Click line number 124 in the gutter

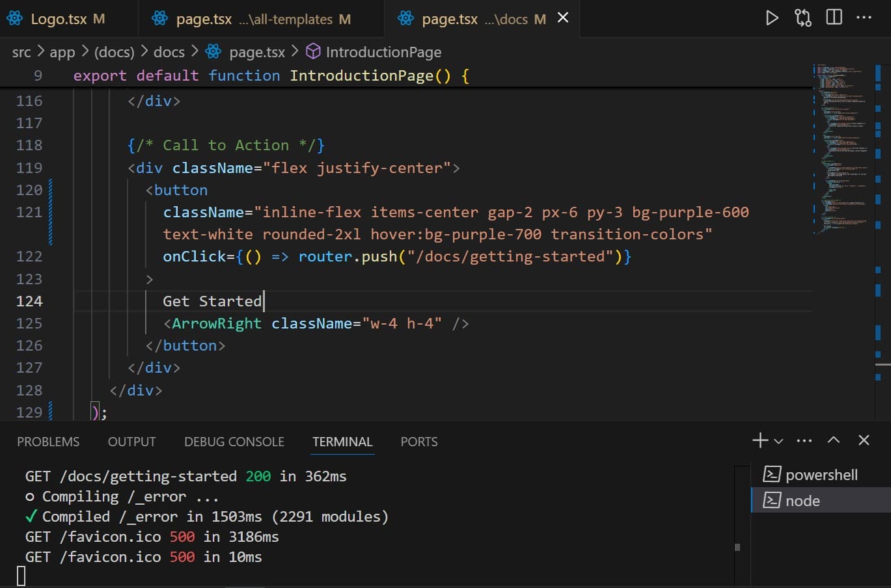click(x=29, y=301)
